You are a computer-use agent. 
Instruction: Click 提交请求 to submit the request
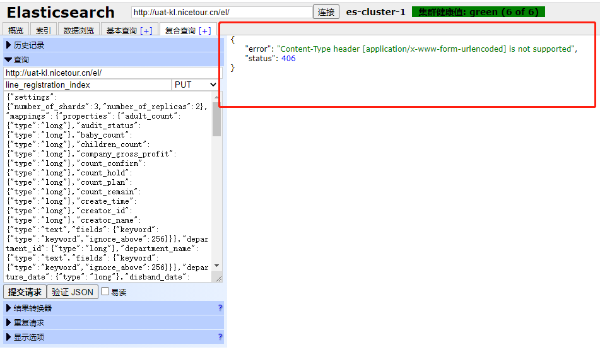coord(25,291)
